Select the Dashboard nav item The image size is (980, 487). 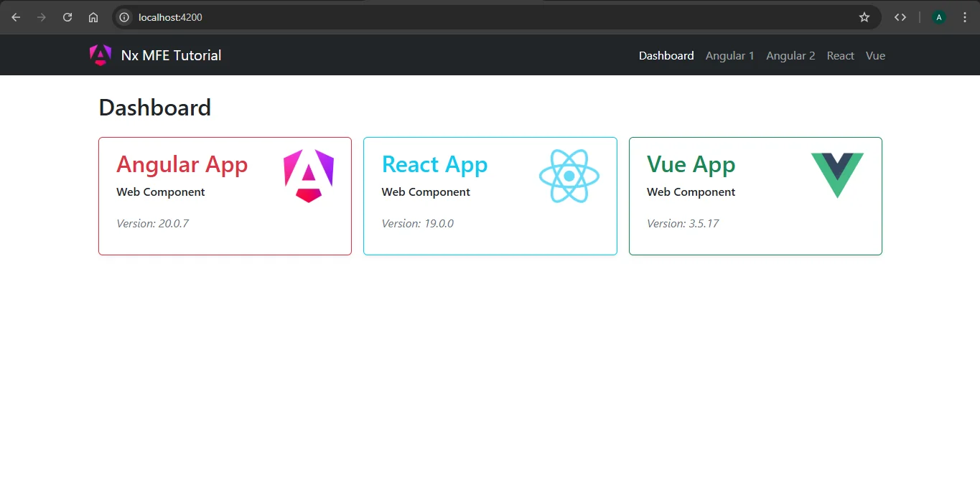pyautogui.click(x=666, y=55)
